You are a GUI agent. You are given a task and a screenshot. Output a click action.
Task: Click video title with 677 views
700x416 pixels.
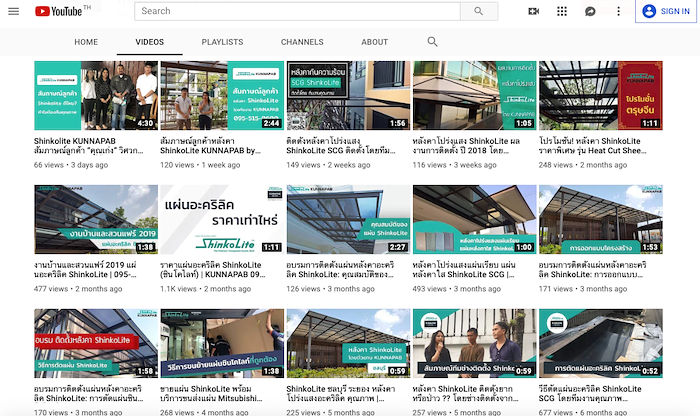[x=590, y=394]
